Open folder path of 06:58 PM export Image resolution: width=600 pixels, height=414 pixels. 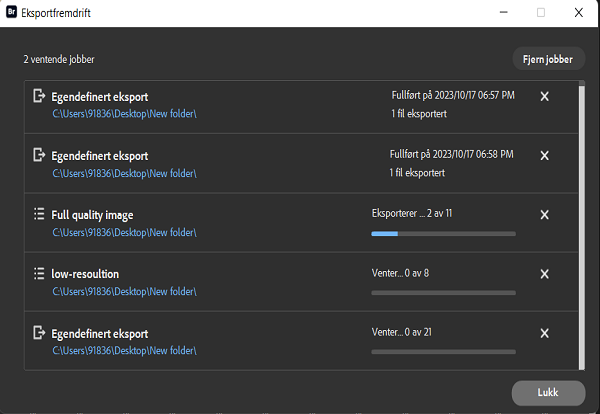click(x=124, y=173)
